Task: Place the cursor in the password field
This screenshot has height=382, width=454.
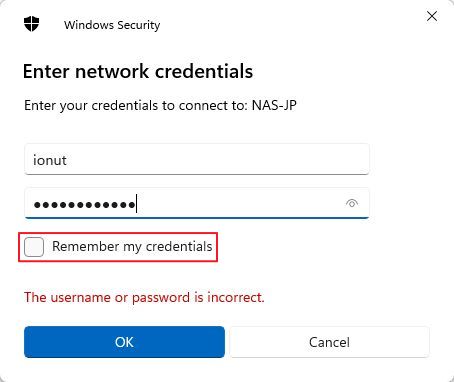Action: pyautogui.click(x=197, y=203)
